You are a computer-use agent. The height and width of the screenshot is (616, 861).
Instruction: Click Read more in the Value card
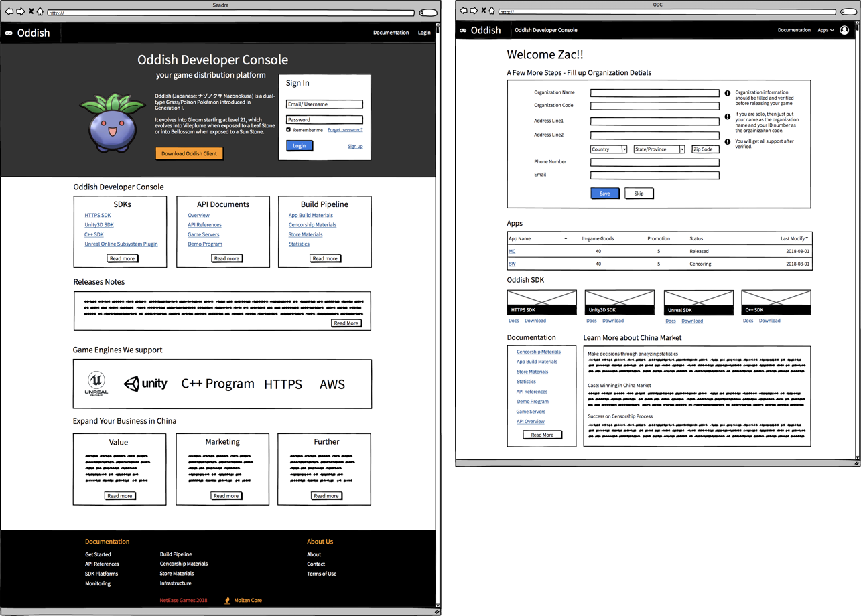coord(120,496)
